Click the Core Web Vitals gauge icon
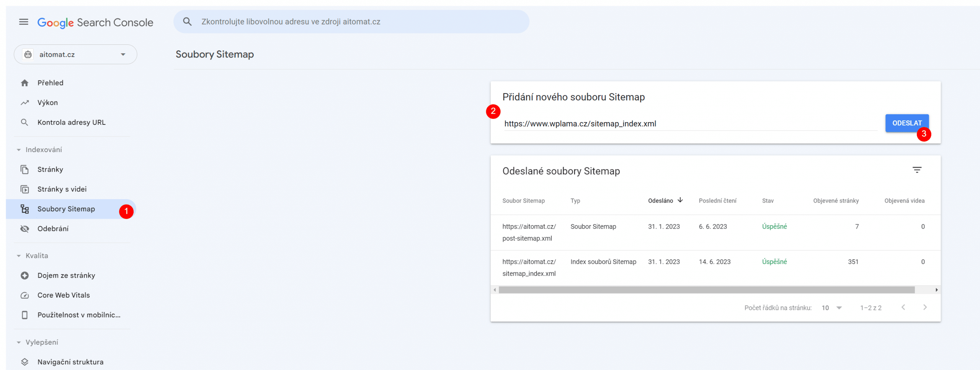 pos(25,295)
